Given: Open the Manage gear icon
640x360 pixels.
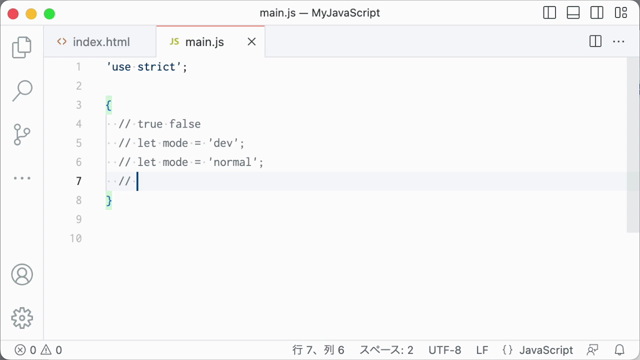Looking at the screenshot, I should [22, 318].
